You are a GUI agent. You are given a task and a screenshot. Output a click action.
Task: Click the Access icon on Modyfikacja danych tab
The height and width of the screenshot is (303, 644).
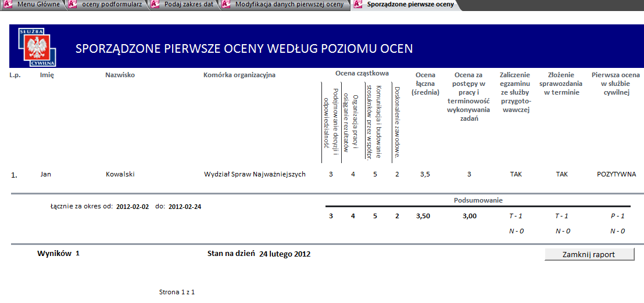[x=226, y=5]
